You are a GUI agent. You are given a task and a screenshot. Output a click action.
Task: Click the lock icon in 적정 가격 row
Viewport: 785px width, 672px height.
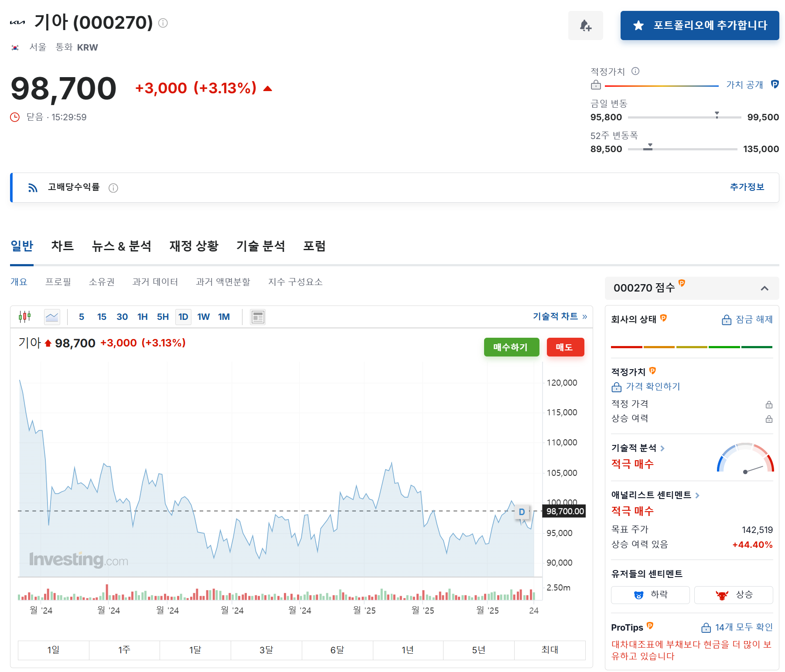click(x=769, y=405)
